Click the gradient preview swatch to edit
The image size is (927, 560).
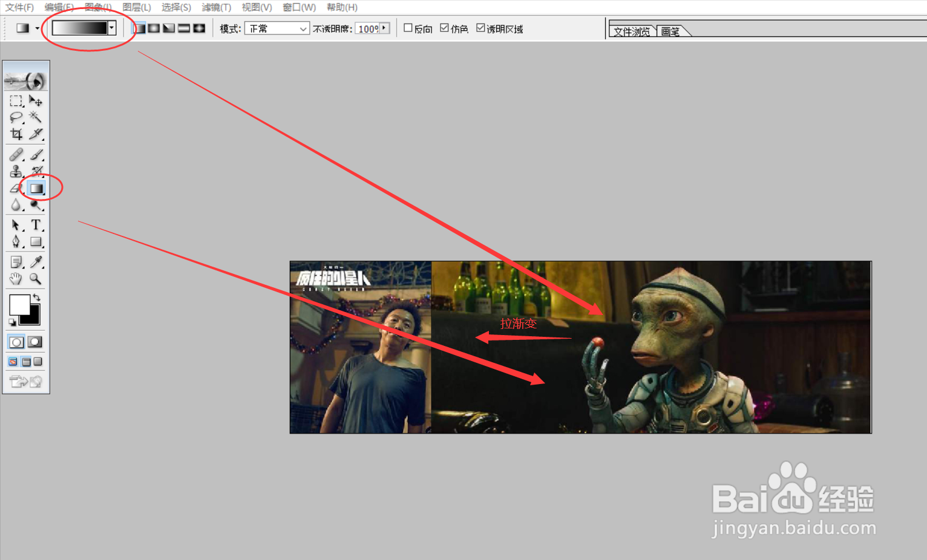[x=80, y=28]
